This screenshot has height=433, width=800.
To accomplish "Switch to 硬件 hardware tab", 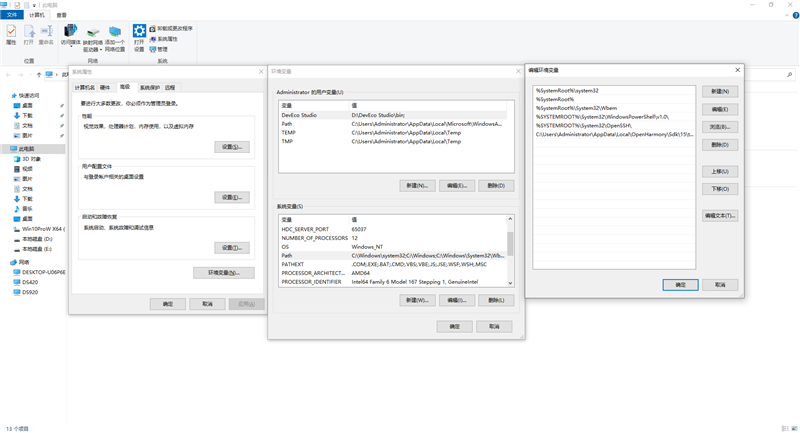I will pyautogui.click(x=105, y=88).
